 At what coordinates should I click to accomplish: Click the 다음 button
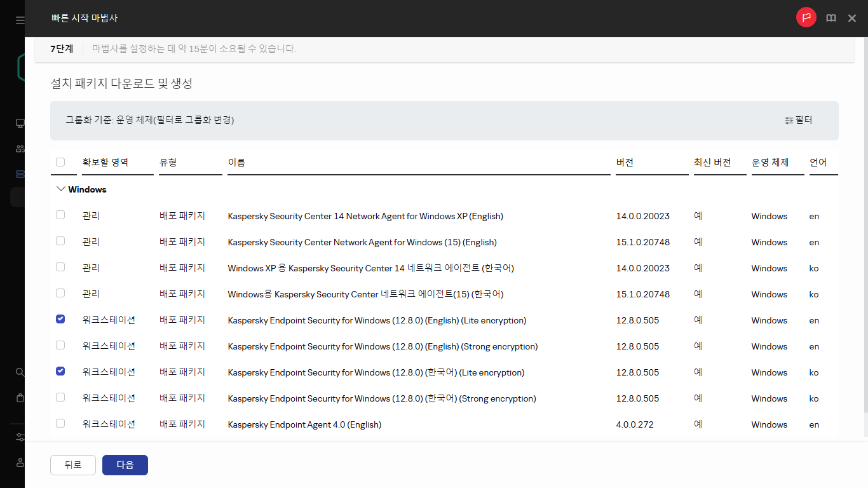[x=125, y=465]
